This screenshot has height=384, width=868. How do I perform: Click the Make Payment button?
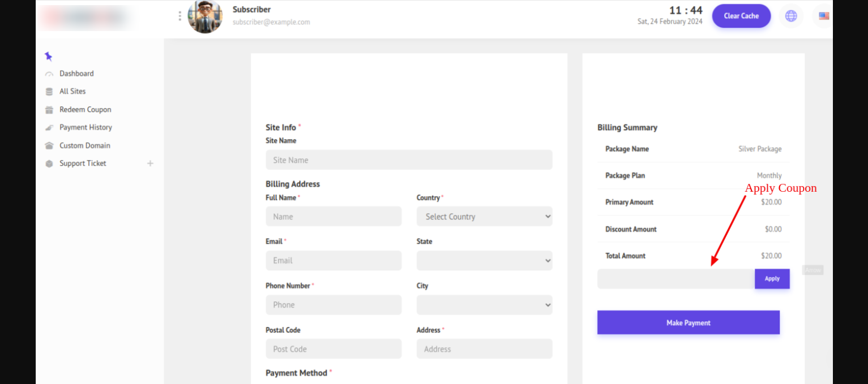pos(688,322)
